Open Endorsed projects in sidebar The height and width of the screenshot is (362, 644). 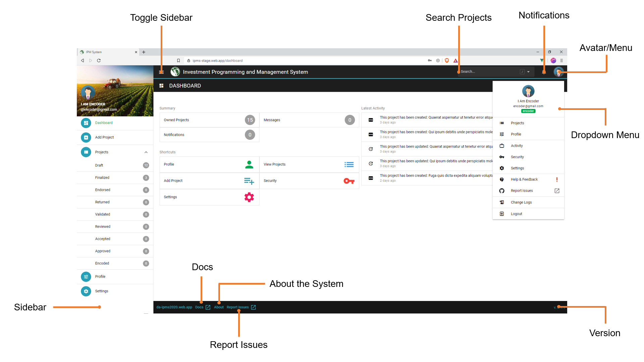(x=115, y=190)
